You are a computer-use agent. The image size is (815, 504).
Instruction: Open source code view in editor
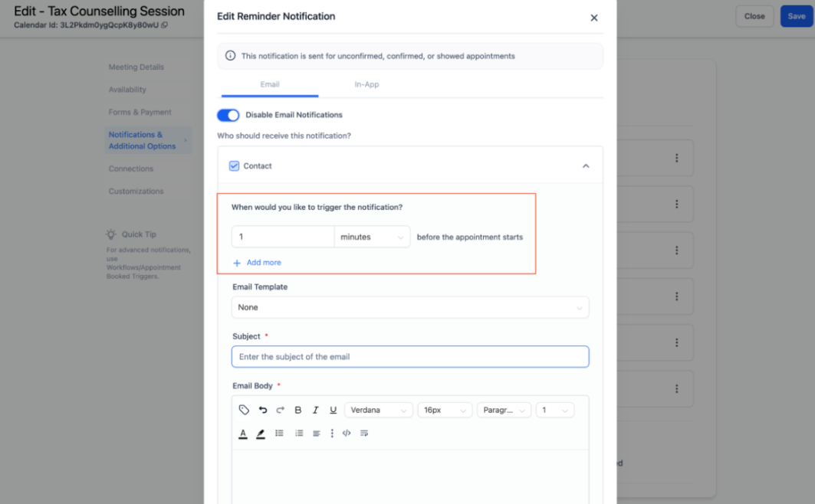pyautogui.click(x=347, y=433)
